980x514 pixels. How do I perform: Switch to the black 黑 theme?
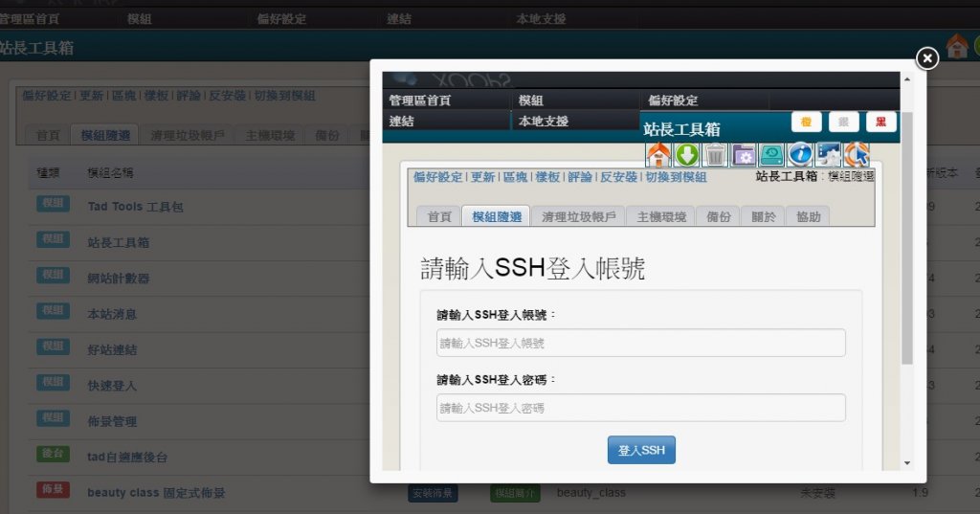click(x=880, y=123)
